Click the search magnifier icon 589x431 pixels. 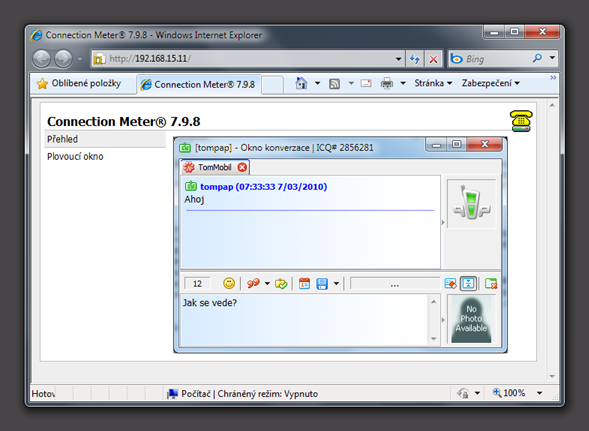538,58
